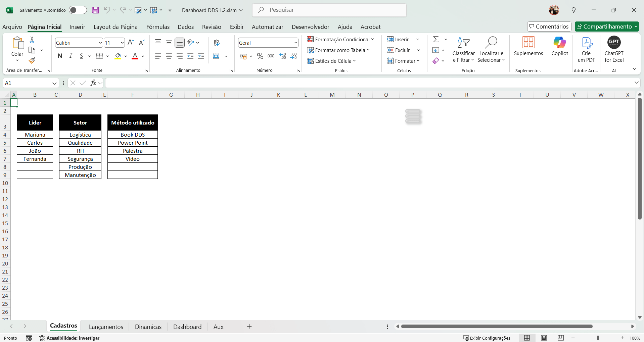
Task: Click the Compartilhamento button
Action: pos(606,26)
